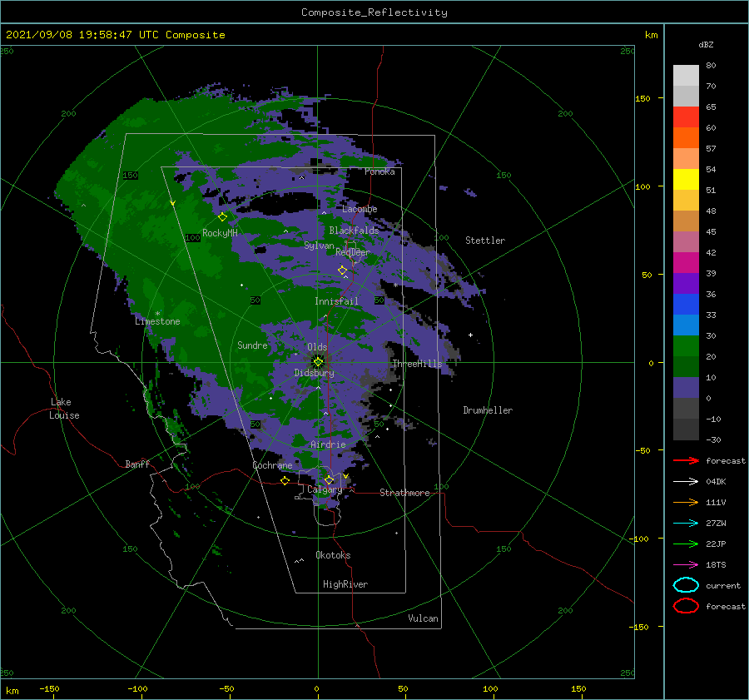Click the 80 dBZ light gray swatch

686,75
